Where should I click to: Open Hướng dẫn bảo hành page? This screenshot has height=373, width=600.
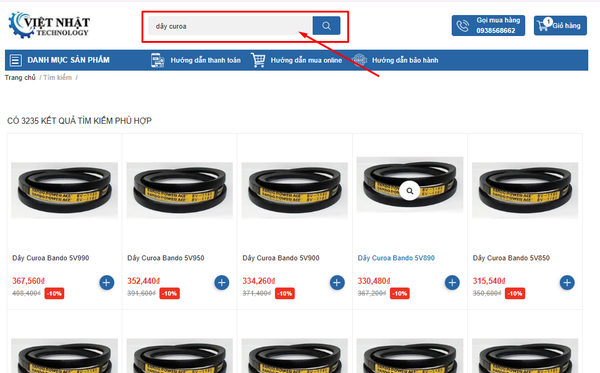coord(405,60)
